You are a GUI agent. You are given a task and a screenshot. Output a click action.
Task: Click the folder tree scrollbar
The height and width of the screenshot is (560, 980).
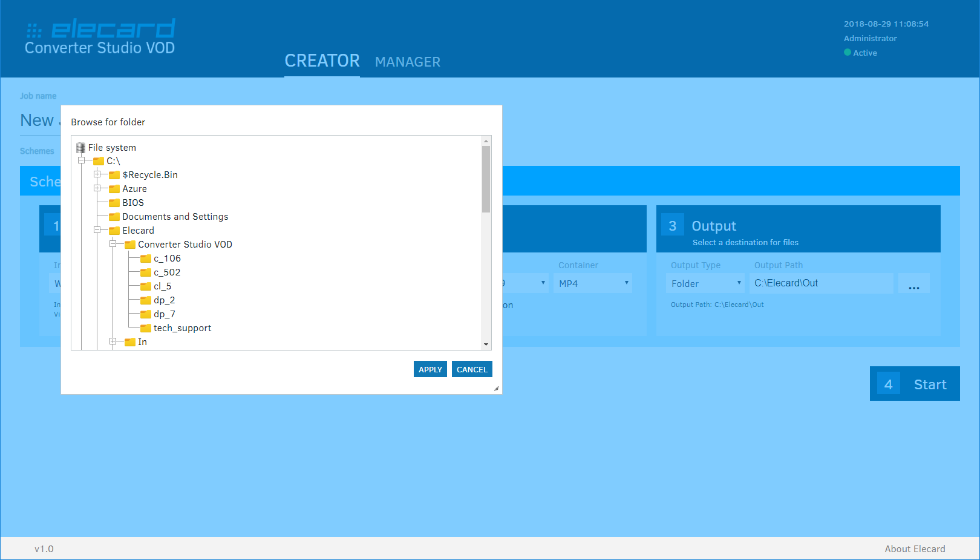[486, 176]
